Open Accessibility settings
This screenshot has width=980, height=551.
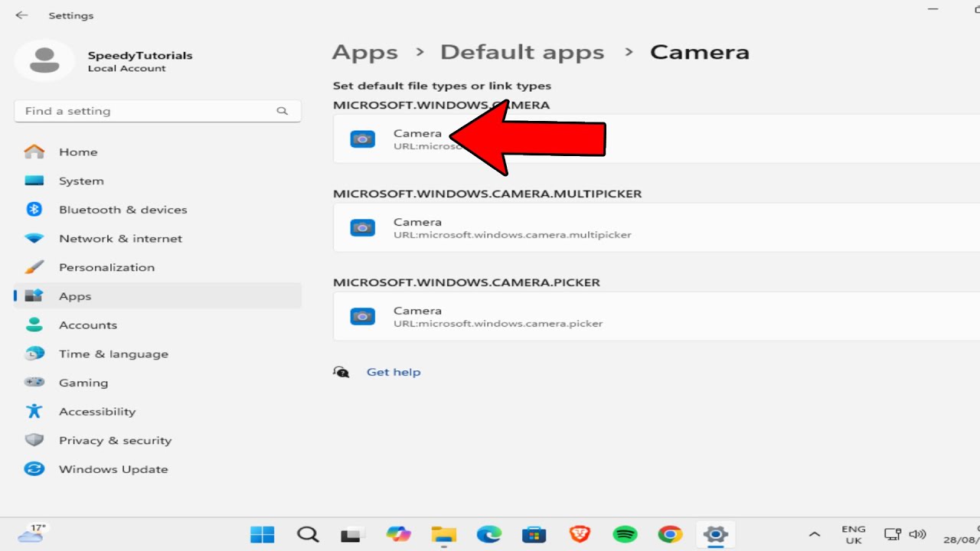point(158,412)
